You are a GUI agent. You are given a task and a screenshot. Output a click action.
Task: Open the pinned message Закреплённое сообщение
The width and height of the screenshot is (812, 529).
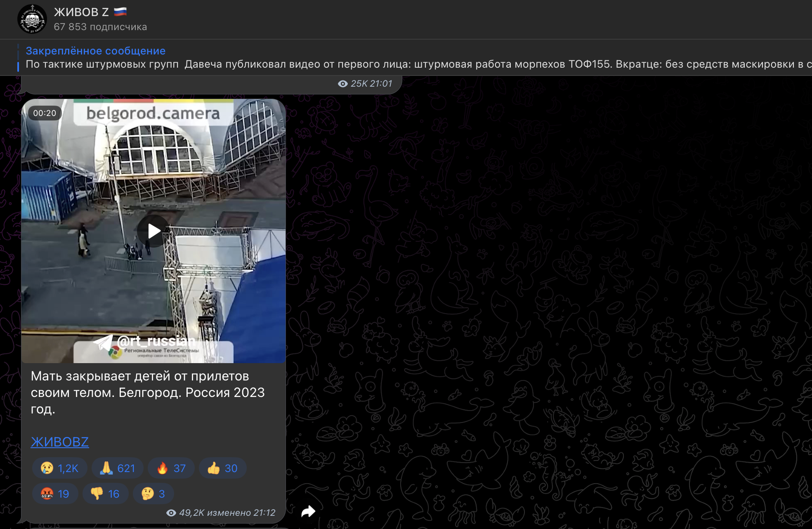[96, 51]
